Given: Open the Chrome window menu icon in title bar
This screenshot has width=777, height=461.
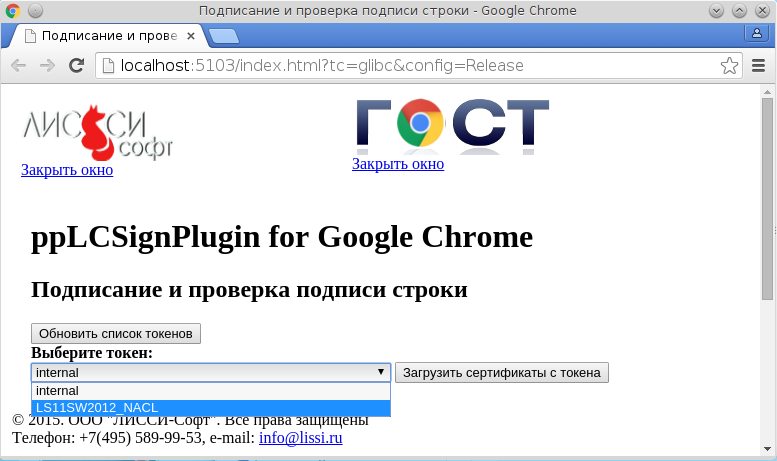Looking at the screenshot, I should coord(12,10).
